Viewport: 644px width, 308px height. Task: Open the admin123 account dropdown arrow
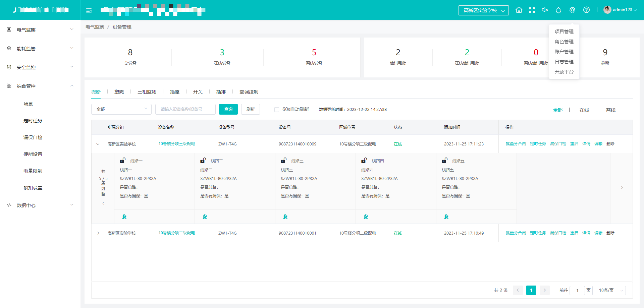(635, 10)
